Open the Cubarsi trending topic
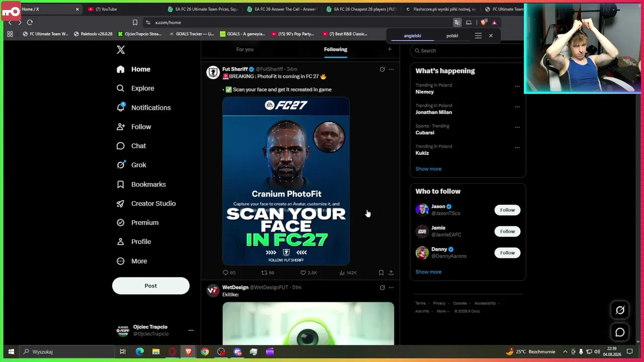644x362 pixels. tap(425, 133)
